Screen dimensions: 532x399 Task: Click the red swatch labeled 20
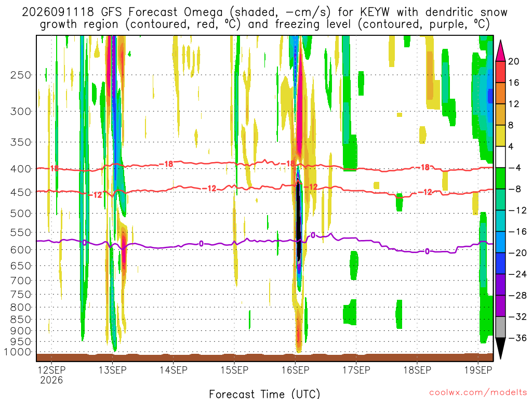[x=501, y=72]
